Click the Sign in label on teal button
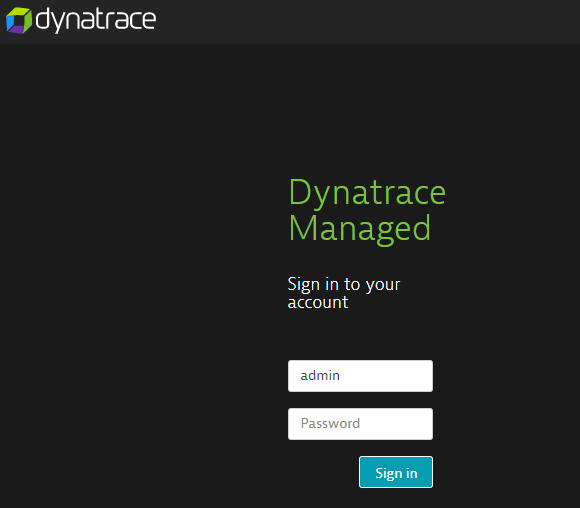 (396, 473)
